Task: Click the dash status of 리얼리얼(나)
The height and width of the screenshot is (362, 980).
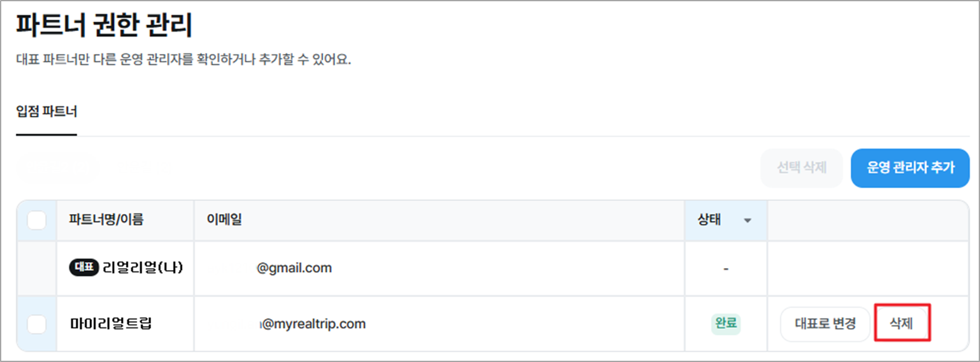Action: [x=726, y=269]
